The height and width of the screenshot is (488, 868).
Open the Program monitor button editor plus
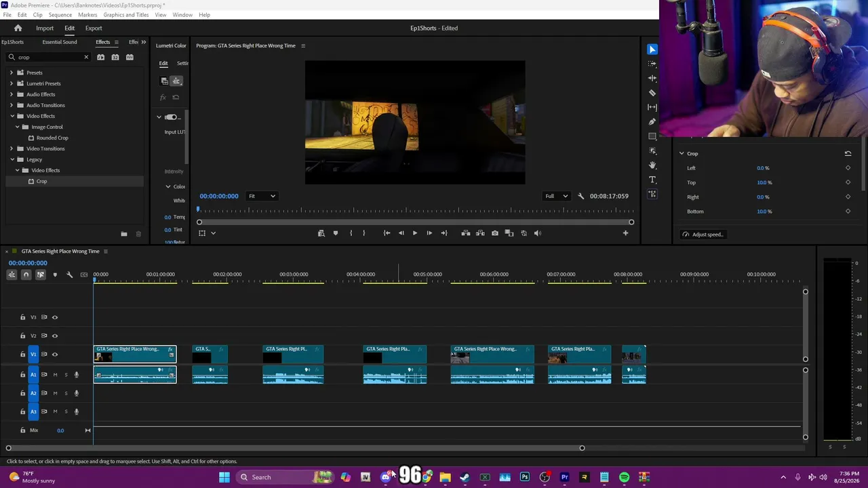[x=625, y=233]
